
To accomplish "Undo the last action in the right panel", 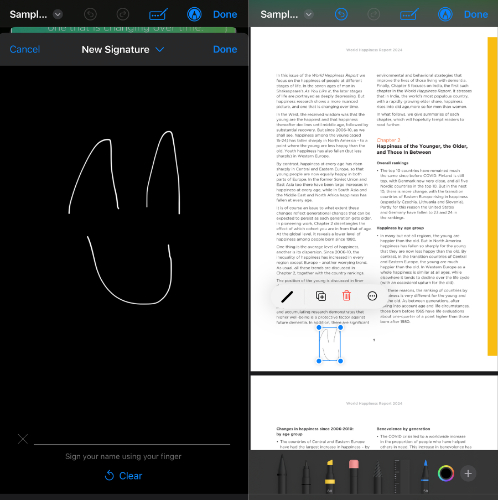I will [341, 14].
